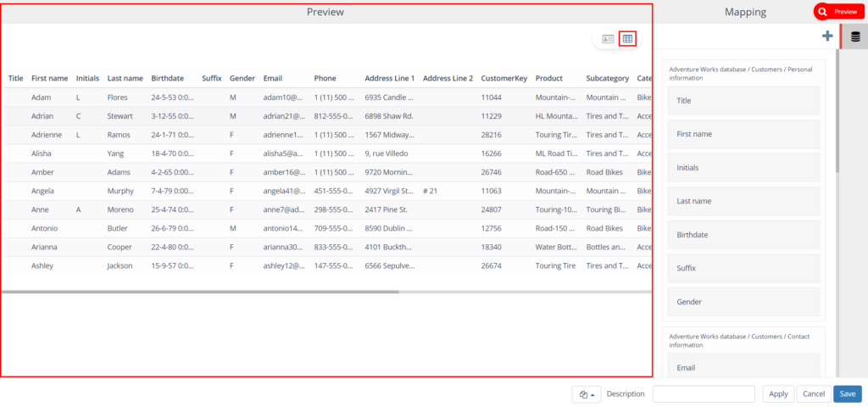This screenshot has height=407, width=868.
Task: Click the Mapping panel title
Action: pos(746,12)
